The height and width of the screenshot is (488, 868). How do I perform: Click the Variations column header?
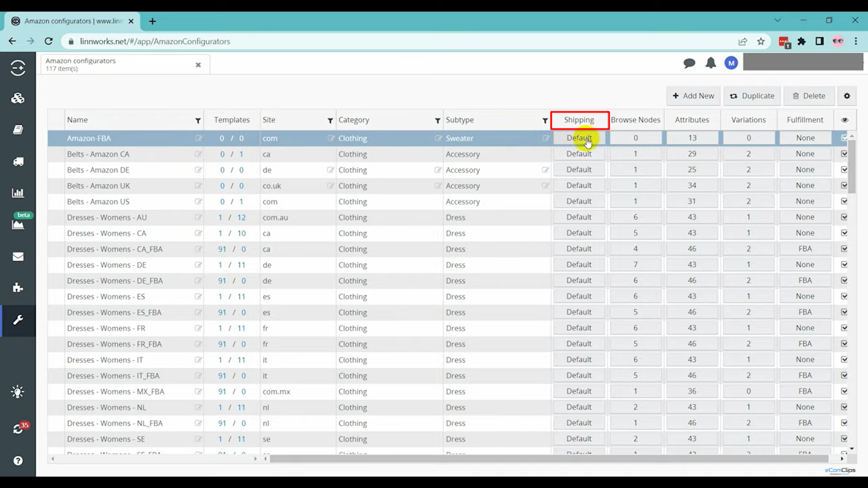pos(749,120)
